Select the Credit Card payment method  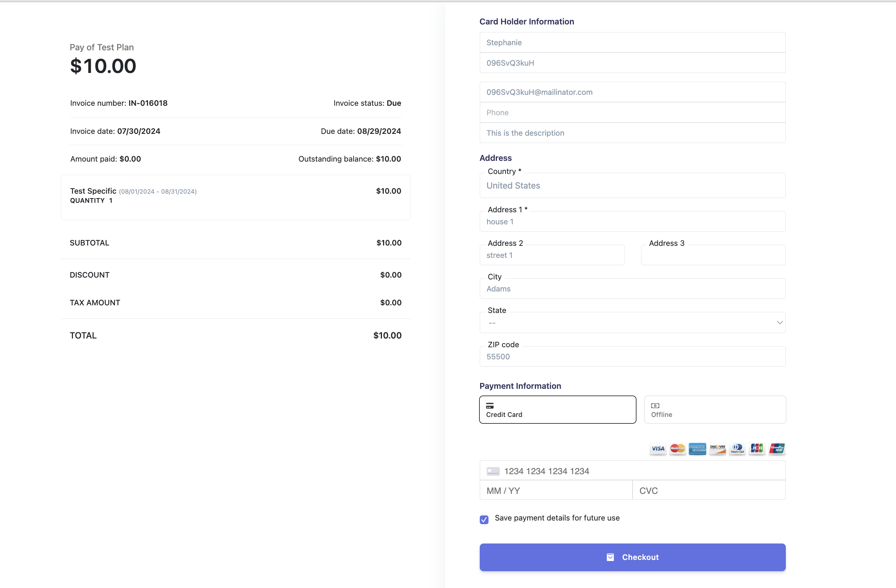coord(557,410)
